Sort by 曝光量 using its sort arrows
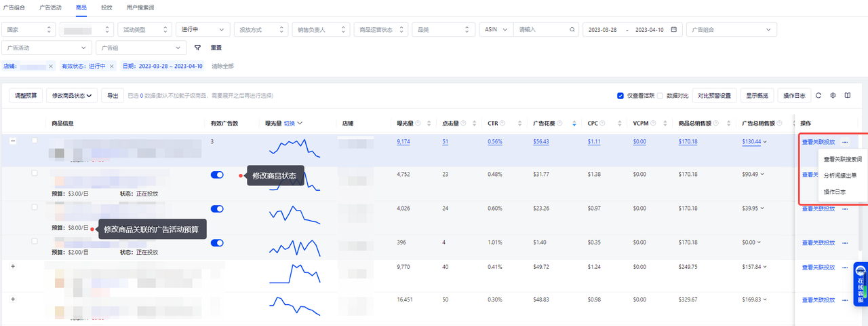 pos(430,124)
